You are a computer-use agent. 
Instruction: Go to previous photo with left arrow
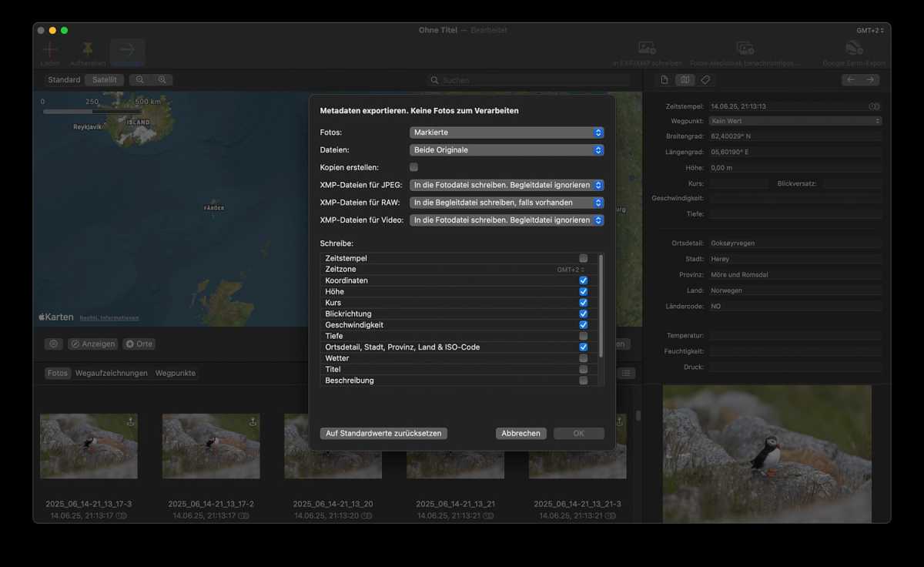click(x=851, y=80)
